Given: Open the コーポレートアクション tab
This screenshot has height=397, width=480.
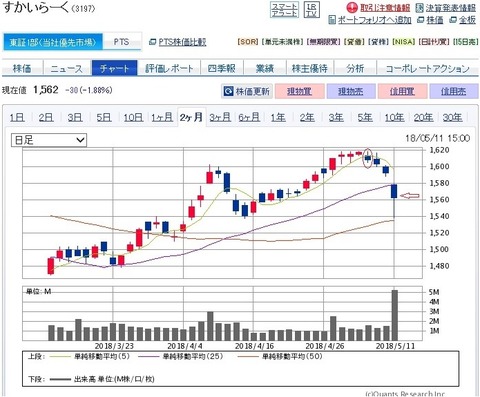Looking at the screenshot, I should (427, 68).
